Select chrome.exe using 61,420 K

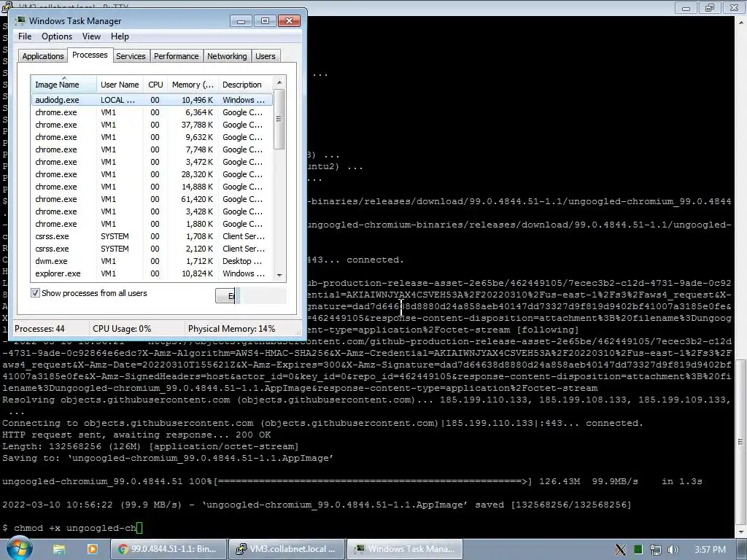[152, 199]
